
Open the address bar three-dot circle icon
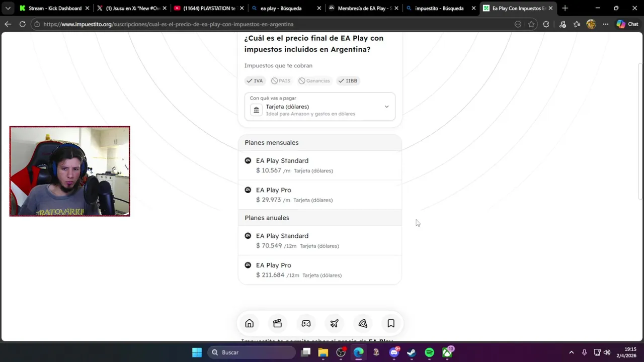tap(518, 24)
